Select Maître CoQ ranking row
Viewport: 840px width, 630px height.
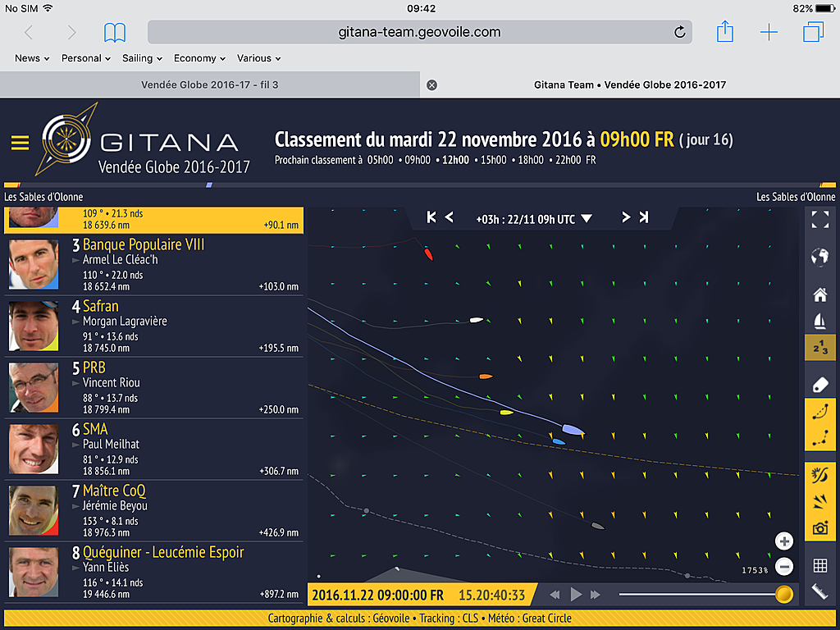tap(153, 510)
